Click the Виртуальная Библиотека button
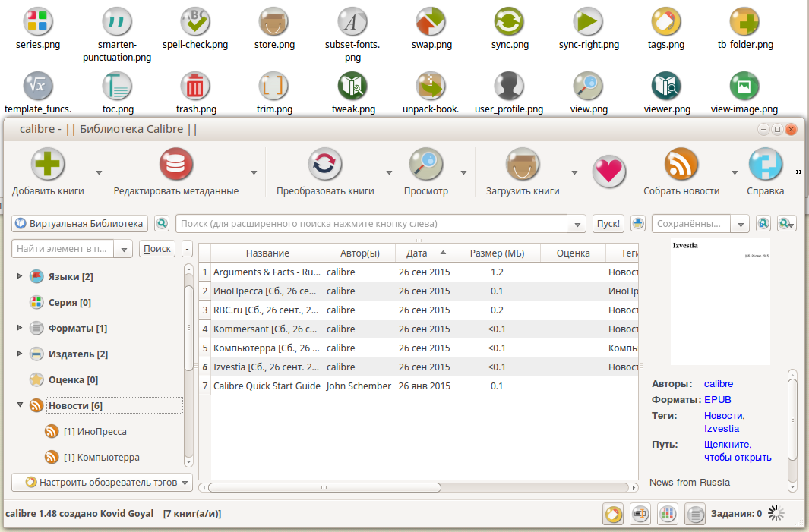Image resolution: width=809 pixels, height=532 pixels. coord(80,224)
